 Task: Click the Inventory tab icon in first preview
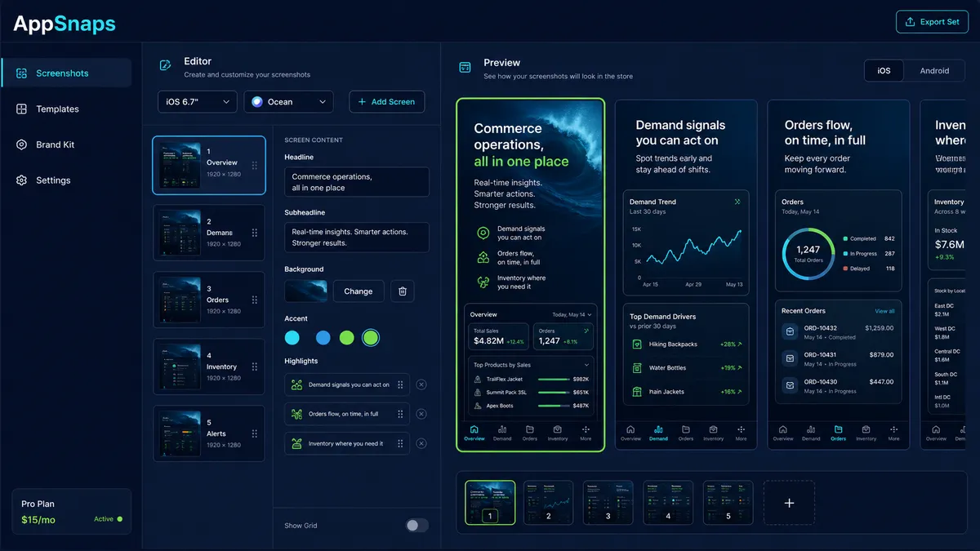point(558,429)
